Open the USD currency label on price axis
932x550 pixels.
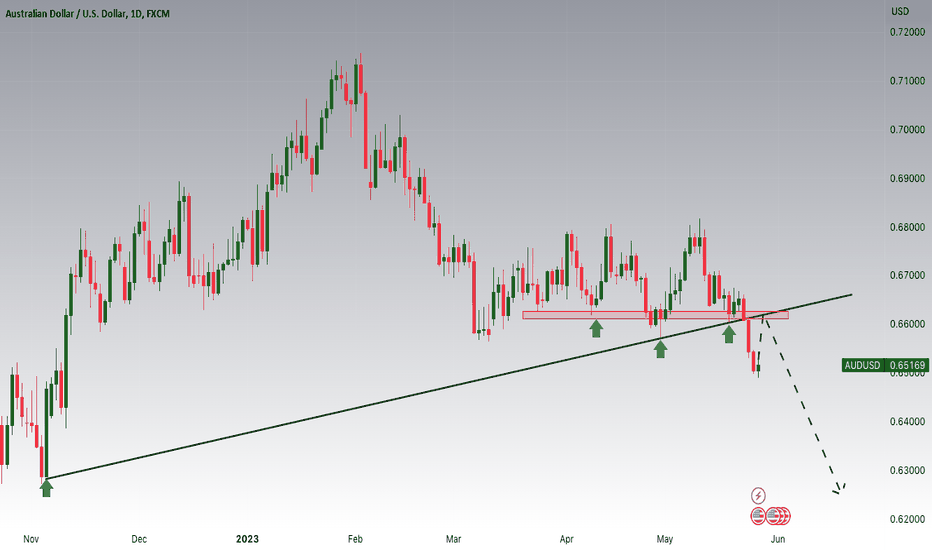click(x=900, y=11)
